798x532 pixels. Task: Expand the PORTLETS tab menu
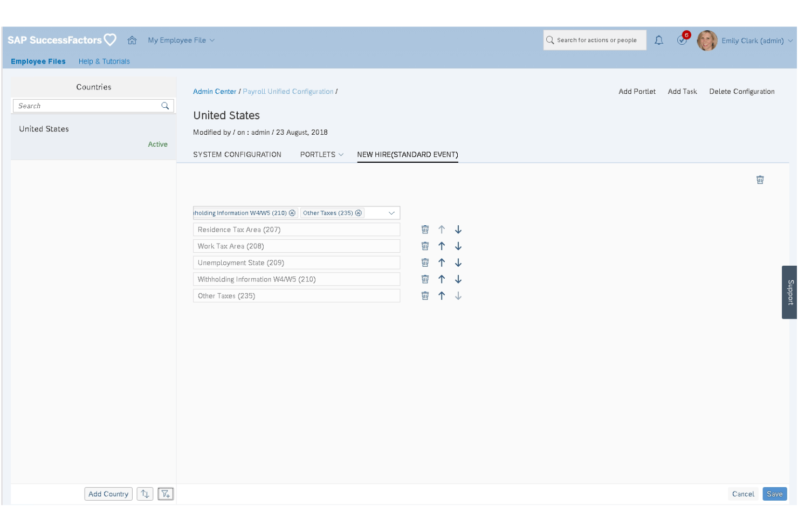click(x=322, y=155)
